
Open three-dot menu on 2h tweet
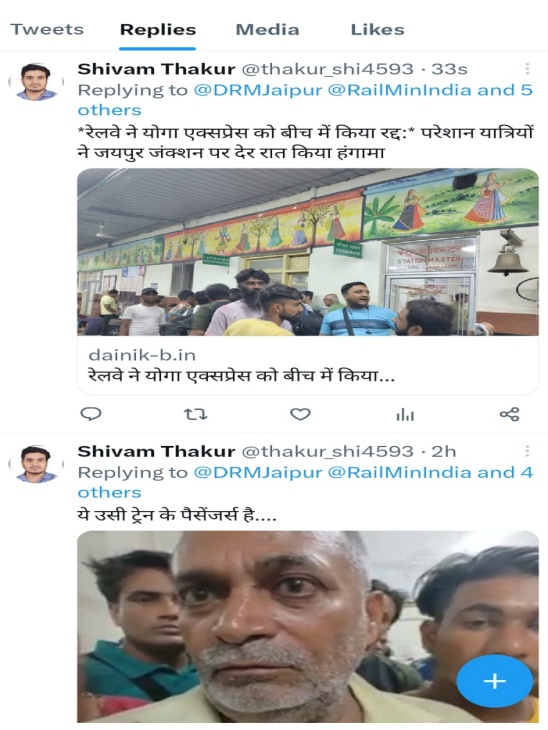(527, 451)
